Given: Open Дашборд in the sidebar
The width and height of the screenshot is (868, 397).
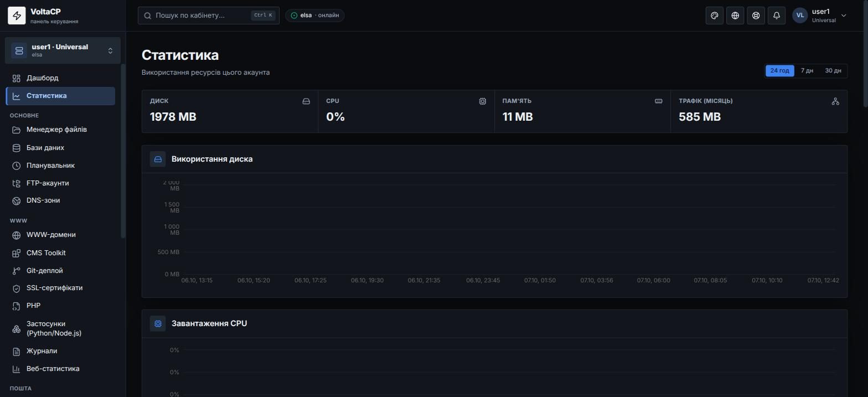Looking at the screenshot, I should pos(60,78).
